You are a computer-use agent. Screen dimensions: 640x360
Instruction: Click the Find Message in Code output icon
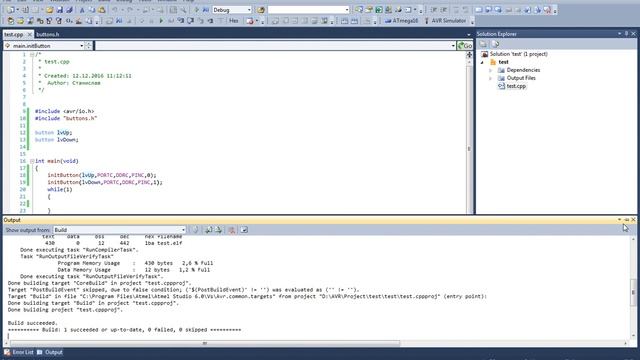coord(195,230)
